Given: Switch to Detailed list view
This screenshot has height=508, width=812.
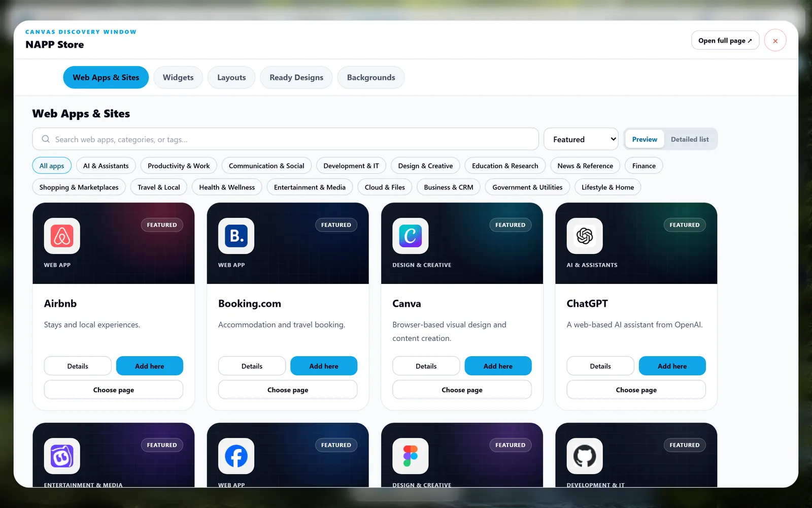Looking at the screenshot, I should click(x=690, y=139).
